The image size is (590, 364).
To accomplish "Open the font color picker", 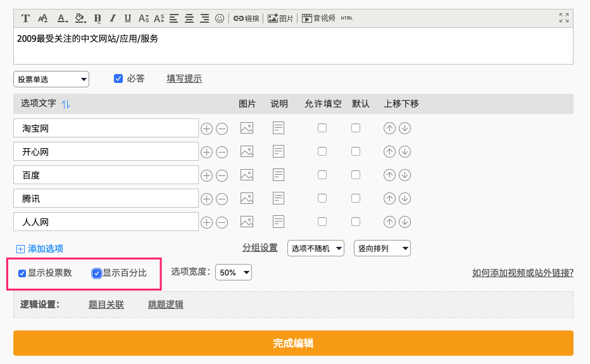I will (x=61, y=18).
